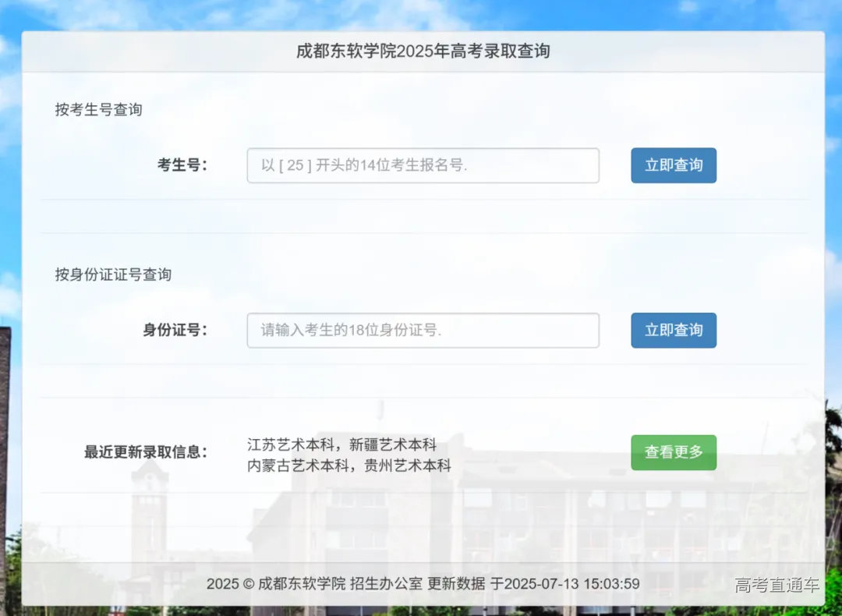Click the 立即查询 button beside 身份证号

pos(673,330)
